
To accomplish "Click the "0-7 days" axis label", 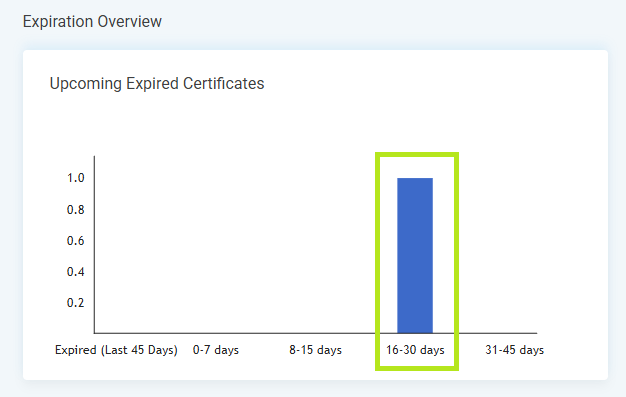I will pyautogui.click(x=216, y=350).
